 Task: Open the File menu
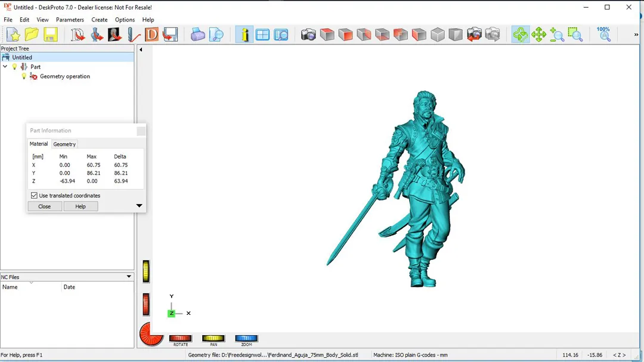point(8,20)
